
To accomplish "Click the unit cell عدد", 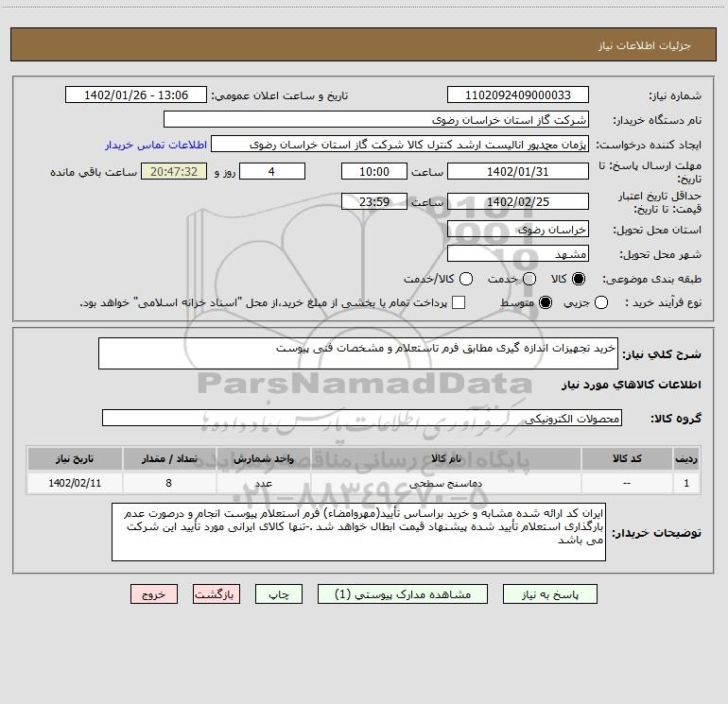I will [263, 483].
